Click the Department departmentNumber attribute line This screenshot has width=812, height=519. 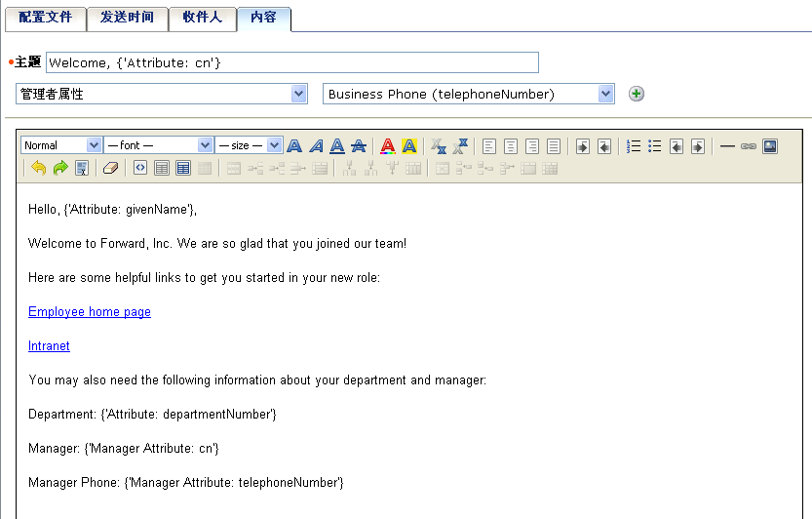[x=152, y=415]
